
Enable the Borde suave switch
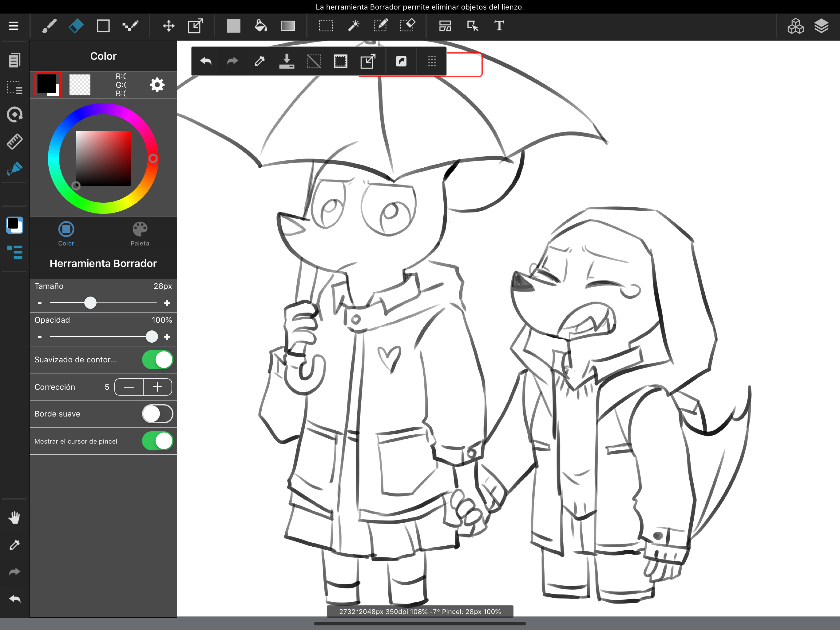point(157,414)
